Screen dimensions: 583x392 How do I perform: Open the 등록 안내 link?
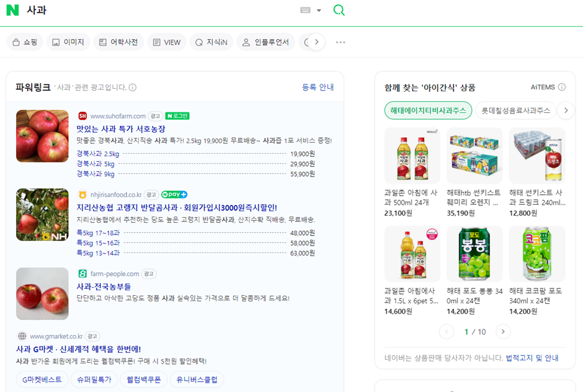coord(318,87)
